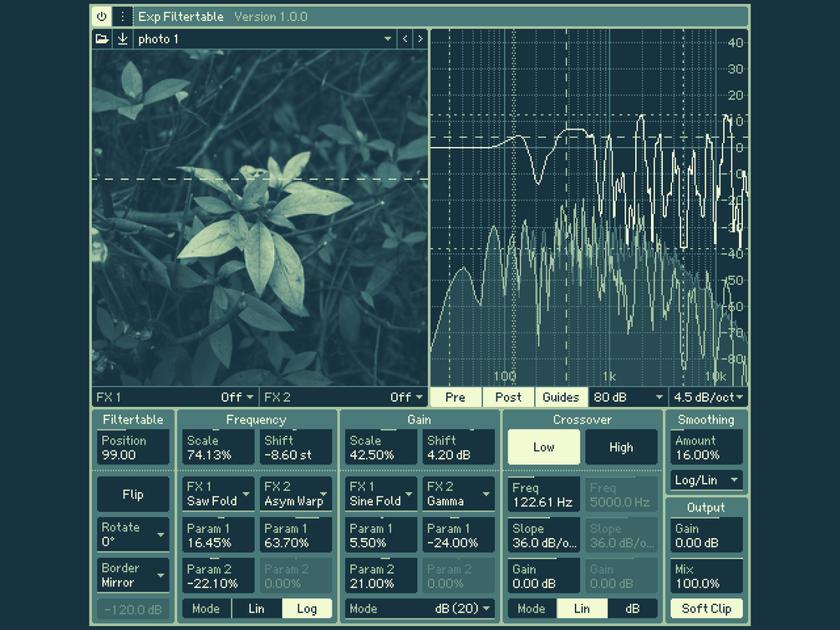Screen dimensions: 840x630
Task: Click Output Gain 0.00 dB control
Action: (x=706, y=535)
